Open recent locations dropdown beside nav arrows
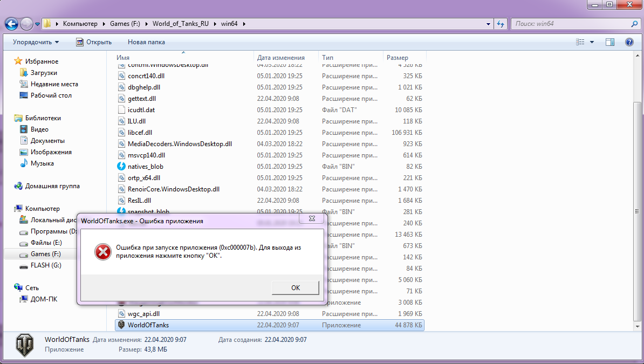 point(37,24)
